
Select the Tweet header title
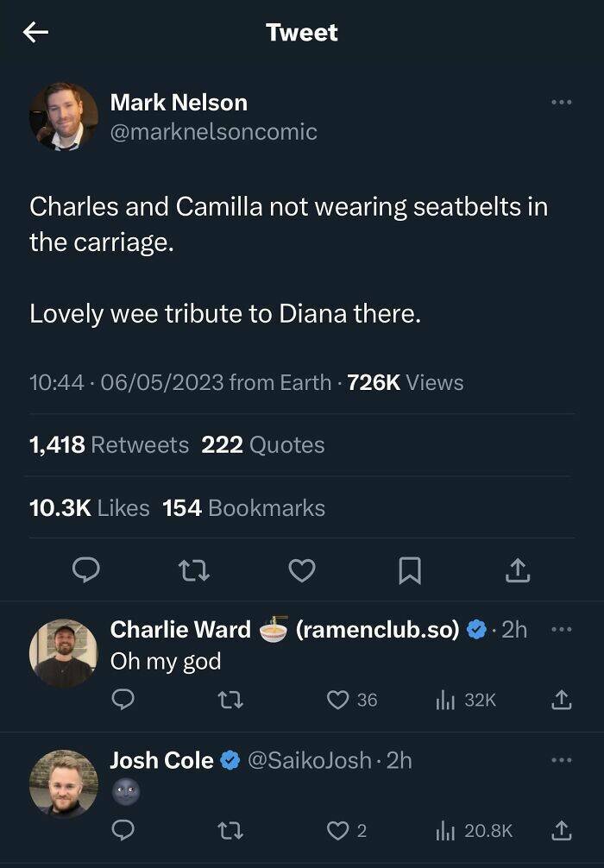301,33
